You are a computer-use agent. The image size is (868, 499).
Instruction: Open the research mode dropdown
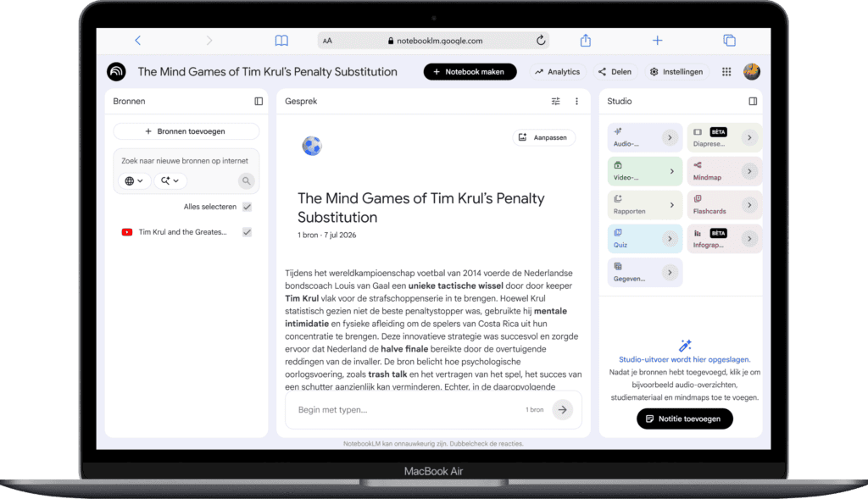pos(170,181)
